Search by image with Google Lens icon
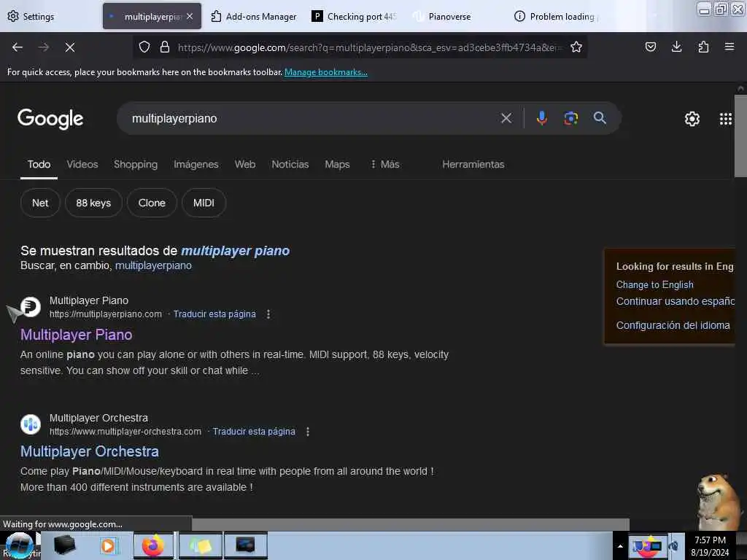This screenshot has width=747, height=560. click(x=570, y=118)
